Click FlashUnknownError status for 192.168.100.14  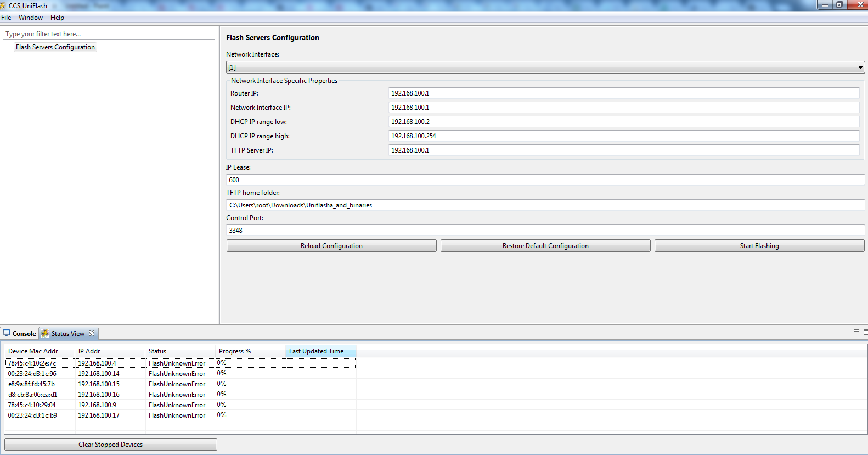pos(177,374)
